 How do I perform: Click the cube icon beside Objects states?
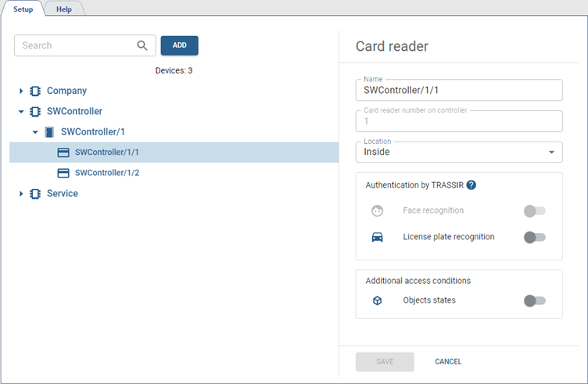tap(378, 300)
